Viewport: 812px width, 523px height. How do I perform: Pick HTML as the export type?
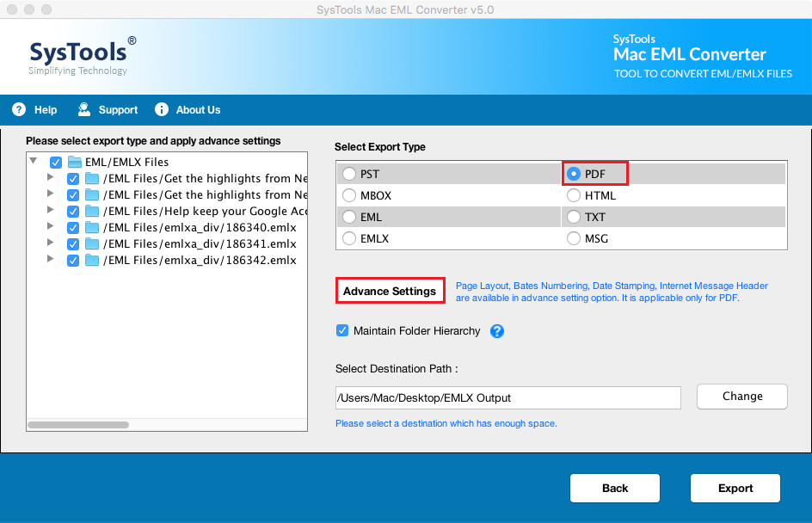[574, 196]
